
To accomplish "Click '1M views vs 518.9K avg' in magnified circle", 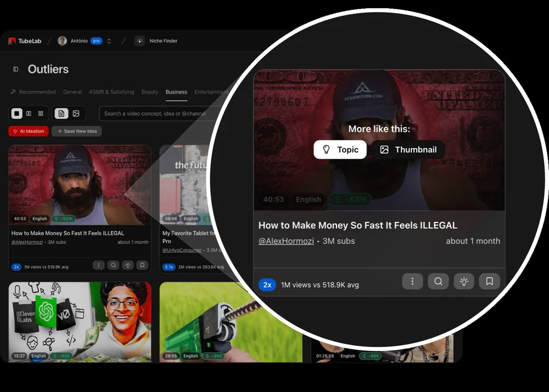I will (x=320, y=285).
